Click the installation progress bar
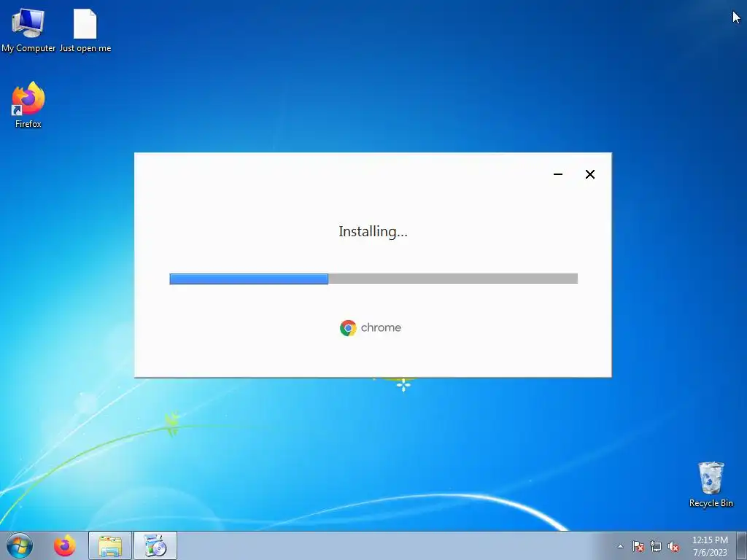Viewport: 747px width, 560px height. (x=373, y=279)
